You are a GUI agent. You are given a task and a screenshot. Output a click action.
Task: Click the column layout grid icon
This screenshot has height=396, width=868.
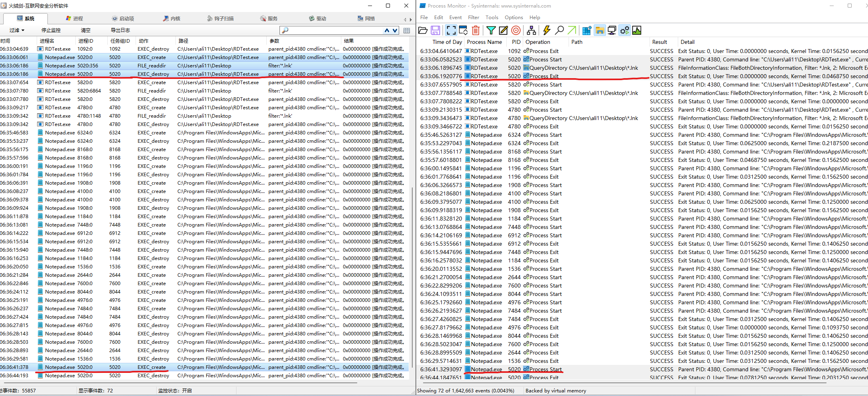pos(407,30)
